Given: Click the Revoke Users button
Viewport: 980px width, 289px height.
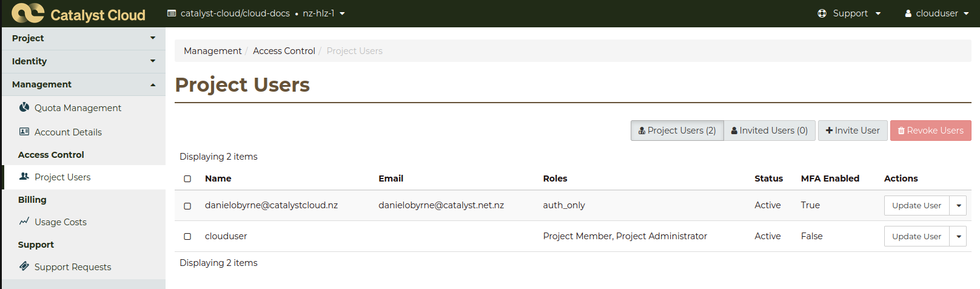Looking at the screenshot, I should click(931, 131).
